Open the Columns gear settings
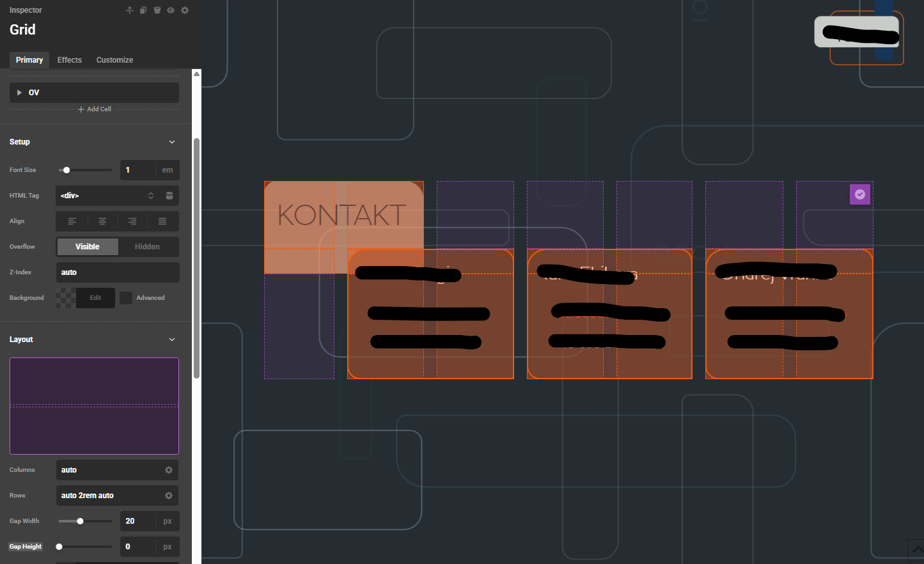The image size is (924, 564). (x=169, y=470)
